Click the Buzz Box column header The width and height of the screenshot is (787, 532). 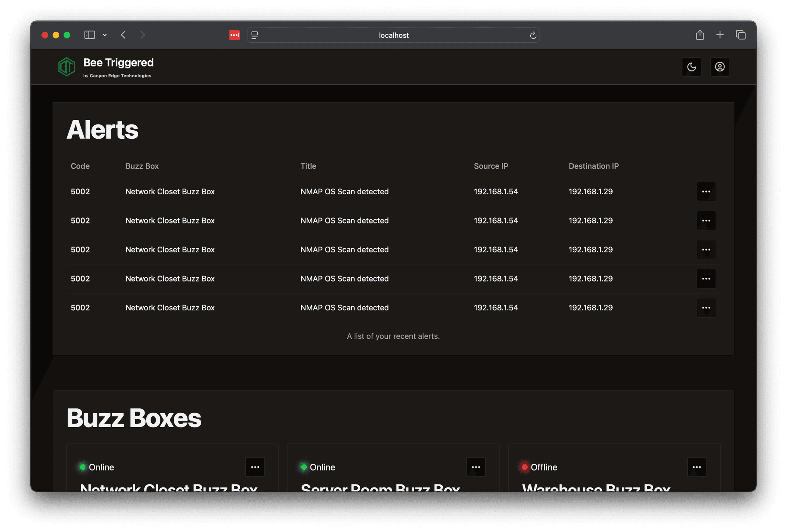142,166
